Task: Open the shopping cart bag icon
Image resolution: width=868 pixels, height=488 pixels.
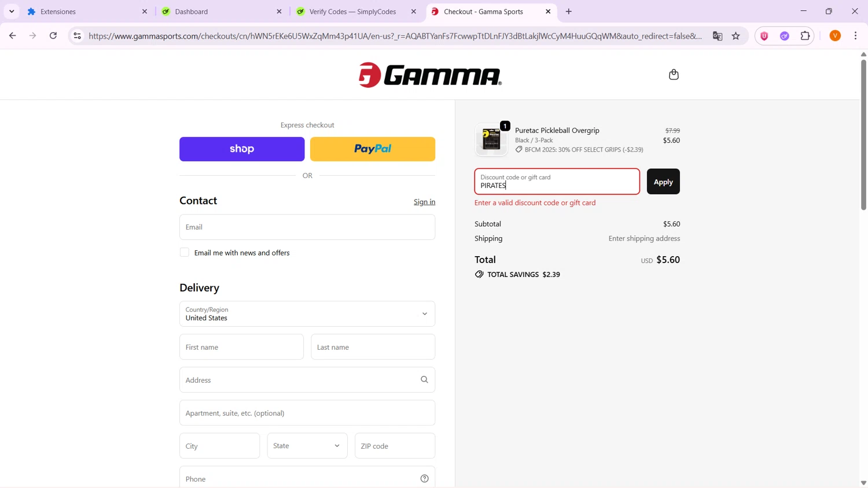Action: (674, 75)
